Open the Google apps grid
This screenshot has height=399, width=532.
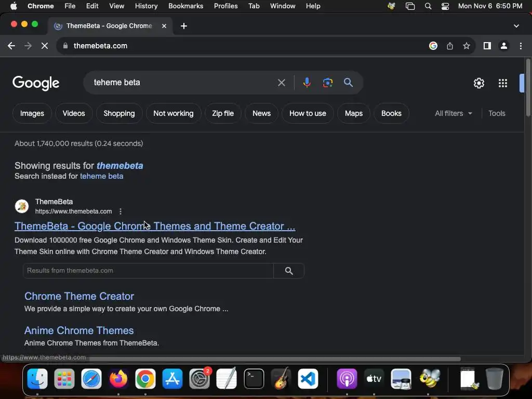point(502,83)
